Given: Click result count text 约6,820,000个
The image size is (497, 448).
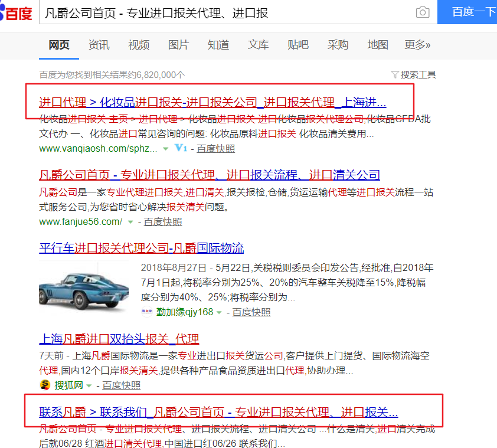Looking at the screenshot, I should (x=112, y=75).
